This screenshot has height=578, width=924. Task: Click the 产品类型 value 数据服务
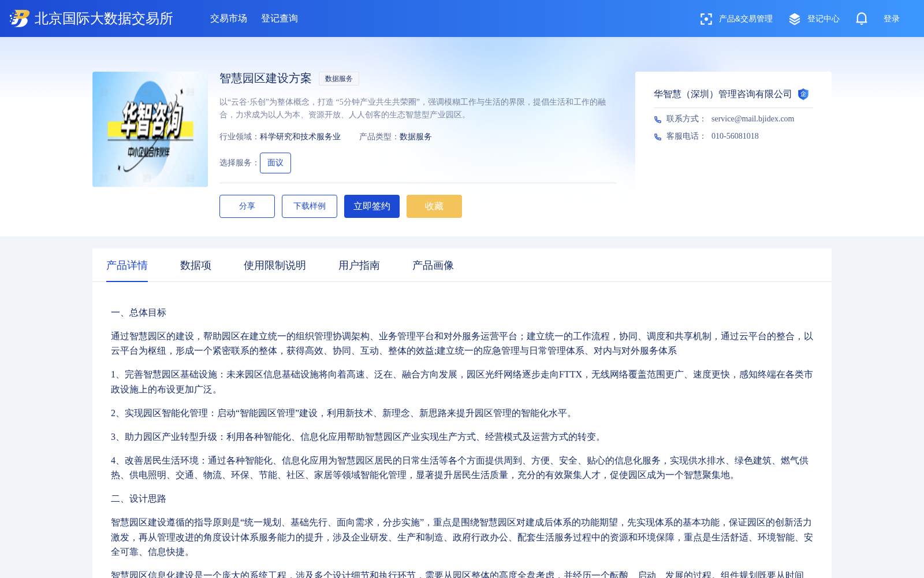[416, 137]
